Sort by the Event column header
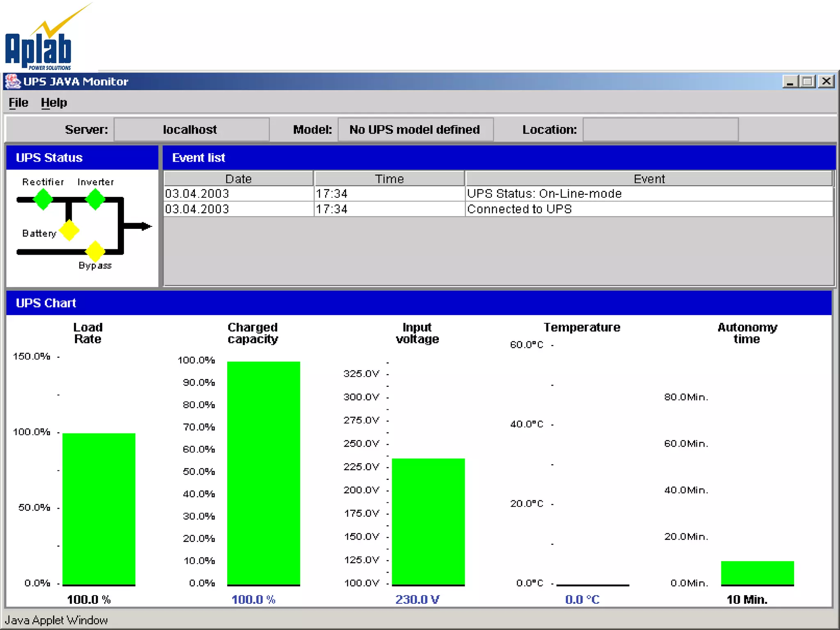Image resolution: width=840 pixels, height=630 pixels. (x=649, y=179)
